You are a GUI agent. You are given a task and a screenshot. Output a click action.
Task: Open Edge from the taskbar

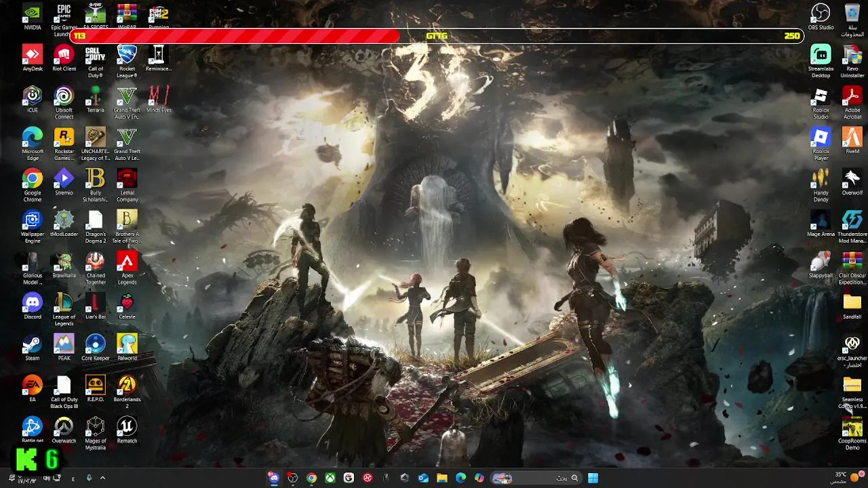(x=460, y=478)
